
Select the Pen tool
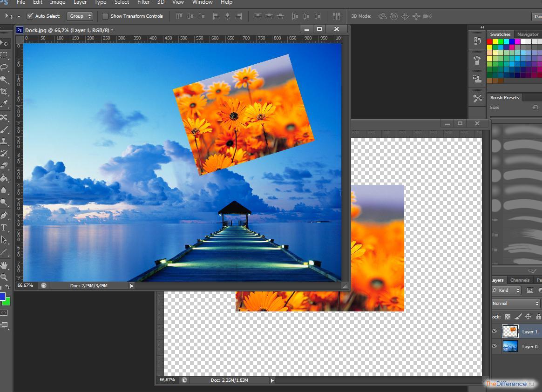click(6, 215)
